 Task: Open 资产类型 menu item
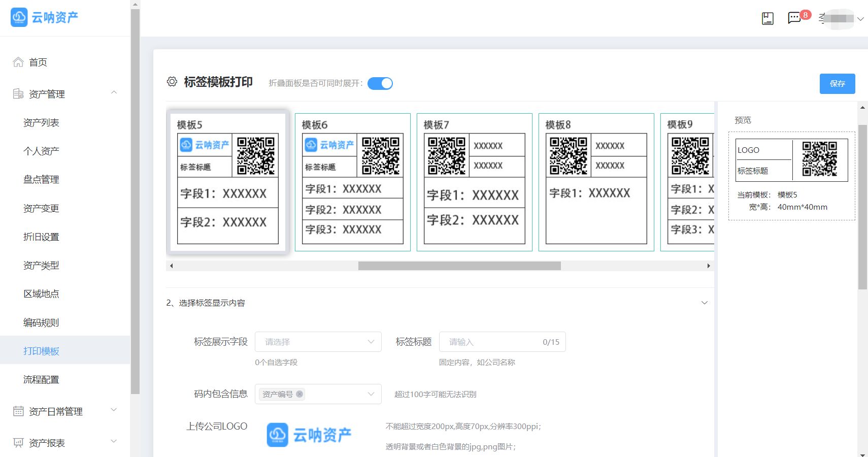point(65,265)
